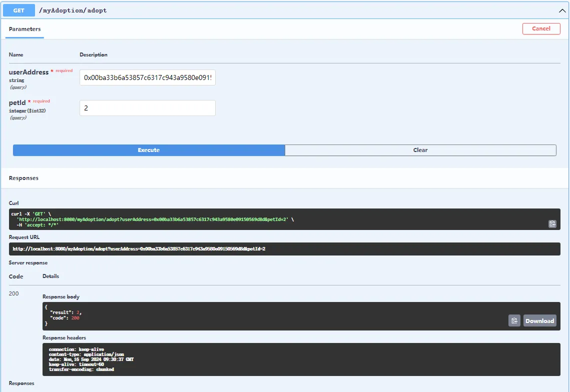This screenshot has height=392, width=570.
Task: Copy the response body to clipboard
Action: (514, 321)
